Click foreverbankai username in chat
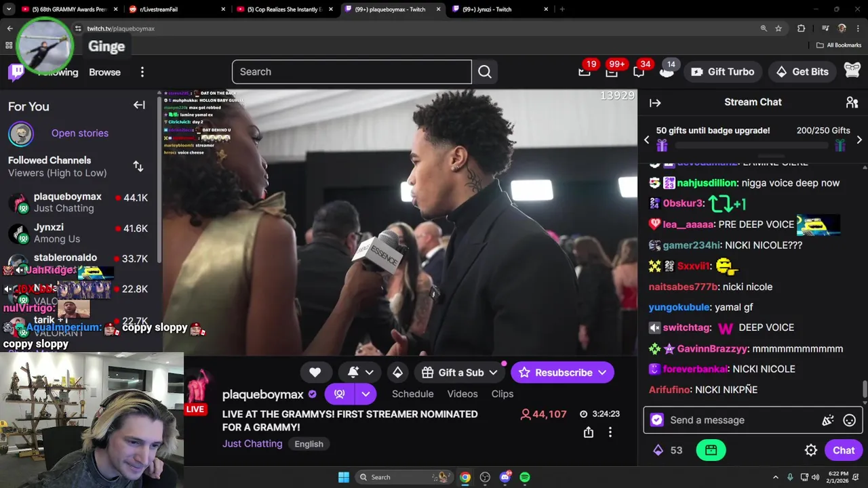Viewport: 868px width, 488px height. pos(695,369)
